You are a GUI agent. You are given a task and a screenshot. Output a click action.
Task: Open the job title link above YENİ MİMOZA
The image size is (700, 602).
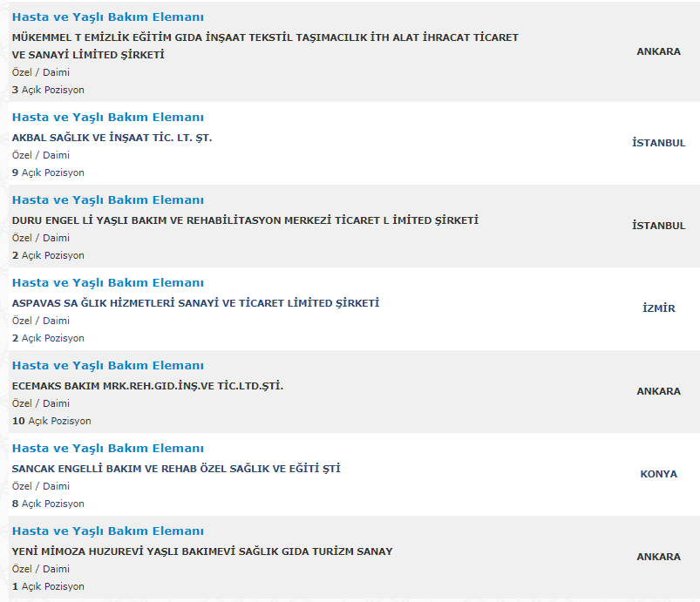[107, 531]
